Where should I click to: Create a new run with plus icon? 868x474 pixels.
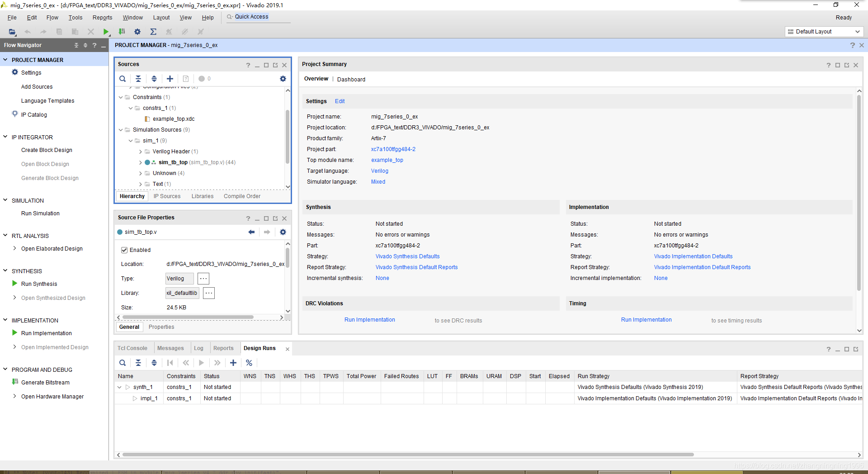[233, 363]
